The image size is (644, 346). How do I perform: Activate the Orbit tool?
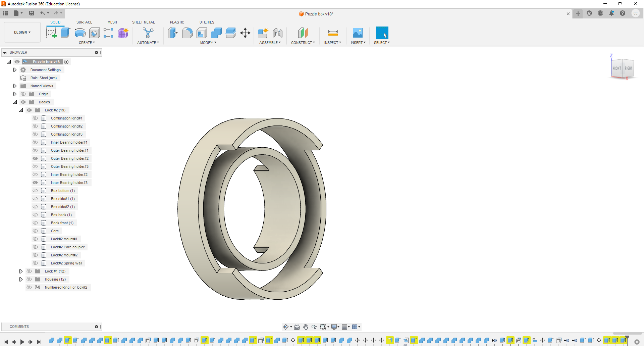tap(286, 327)
